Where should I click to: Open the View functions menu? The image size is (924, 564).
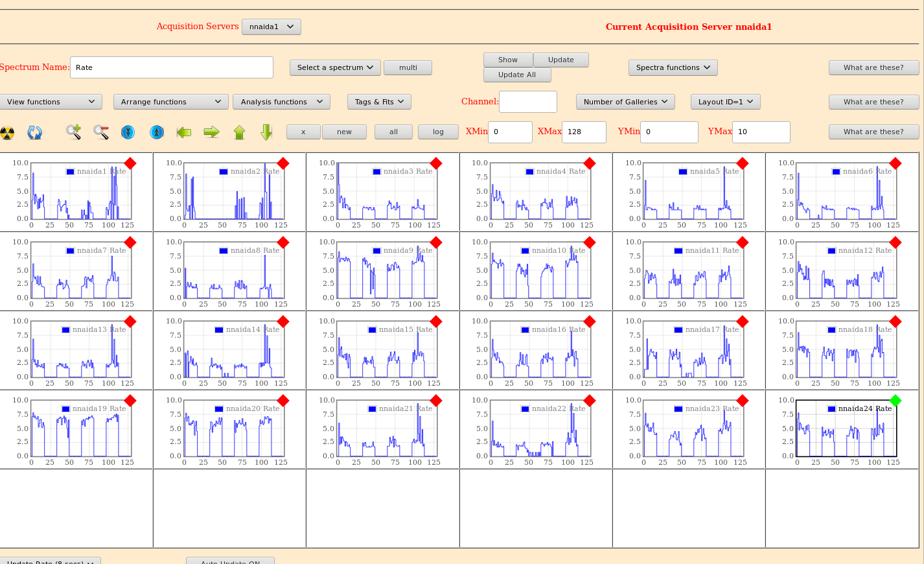[x=51, y=102]
